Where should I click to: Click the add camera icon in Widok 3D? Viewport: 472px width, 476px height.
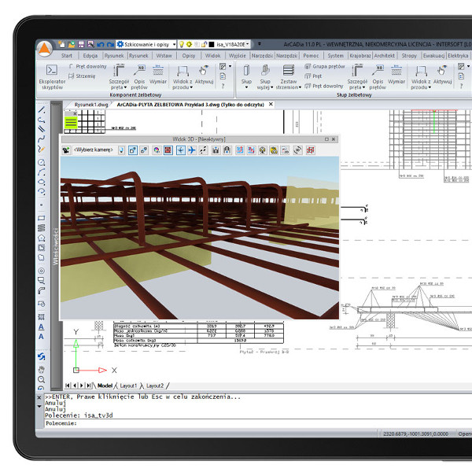[66, 150]
